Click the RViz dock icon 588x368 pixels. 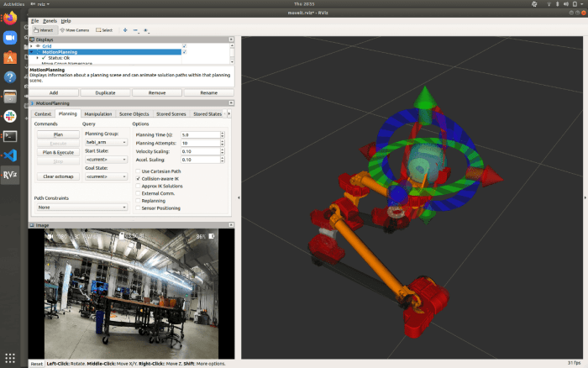tap(10, 175)
